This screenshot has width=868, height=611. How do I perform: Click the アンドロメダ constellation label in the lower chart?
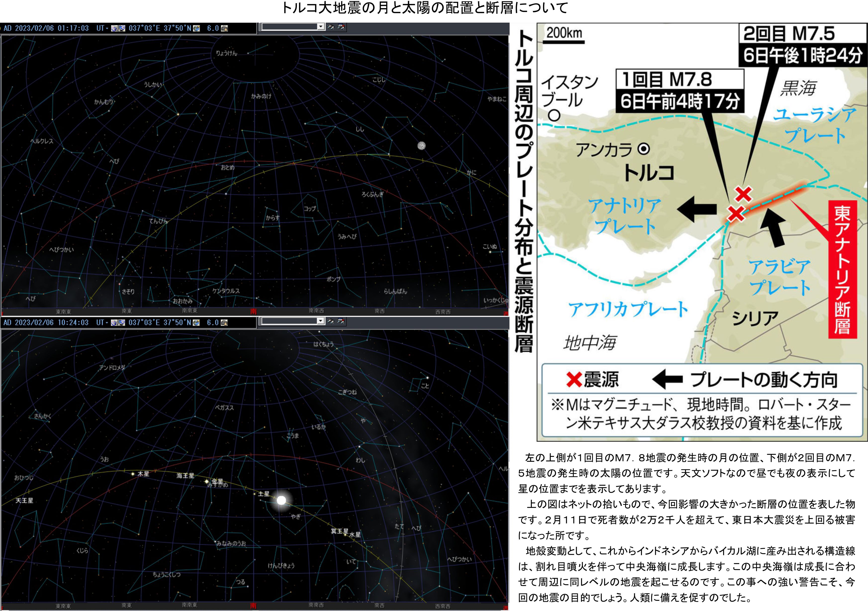(112, 368)
